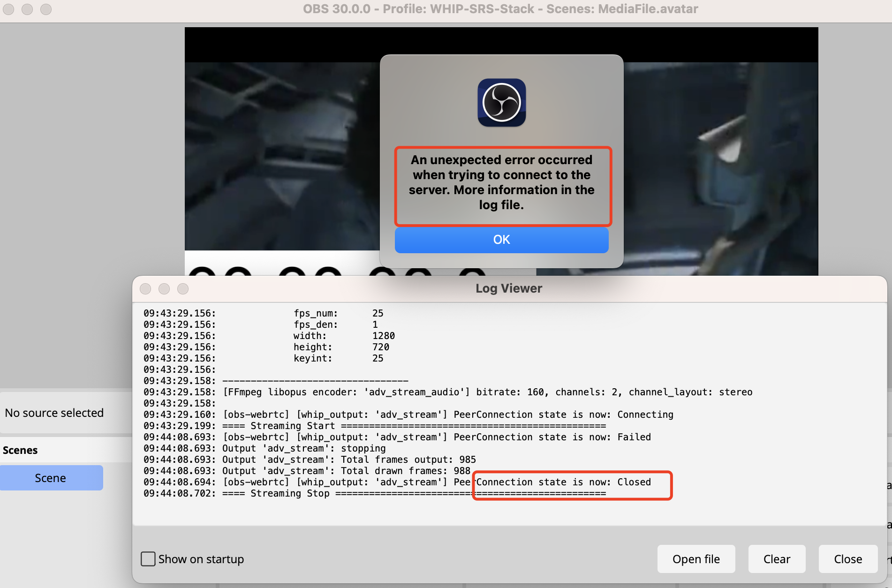Screen dimensions: 892x588
Task: Open the log file with Open file button
Action: pyautogui.click(x=696, y=559)
